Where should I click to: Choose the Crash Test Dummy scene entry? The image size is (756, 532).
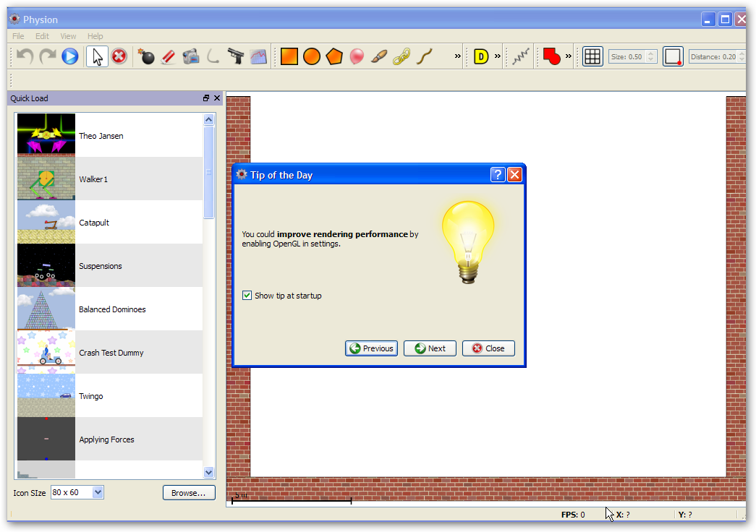pyautogui.click(x=110, y=352)
